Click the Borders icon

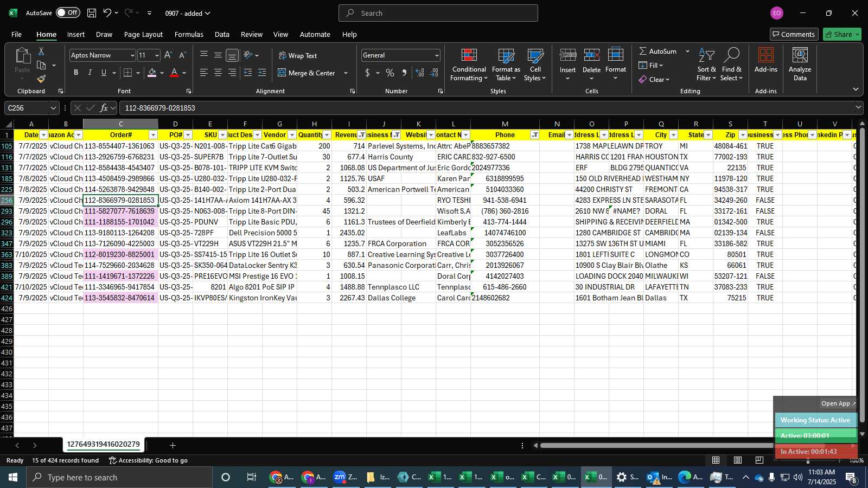(128, 73)
